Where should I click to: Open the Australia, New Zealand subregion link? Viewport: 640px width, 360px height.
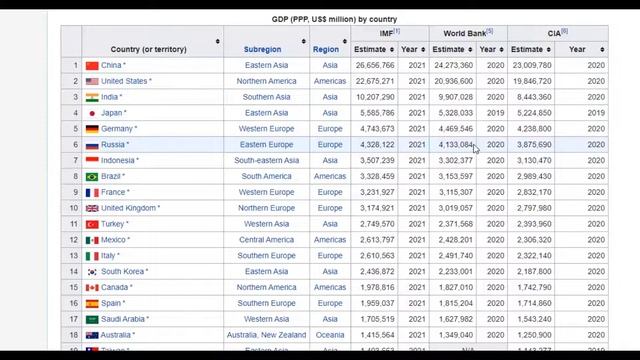click(267, 335)
